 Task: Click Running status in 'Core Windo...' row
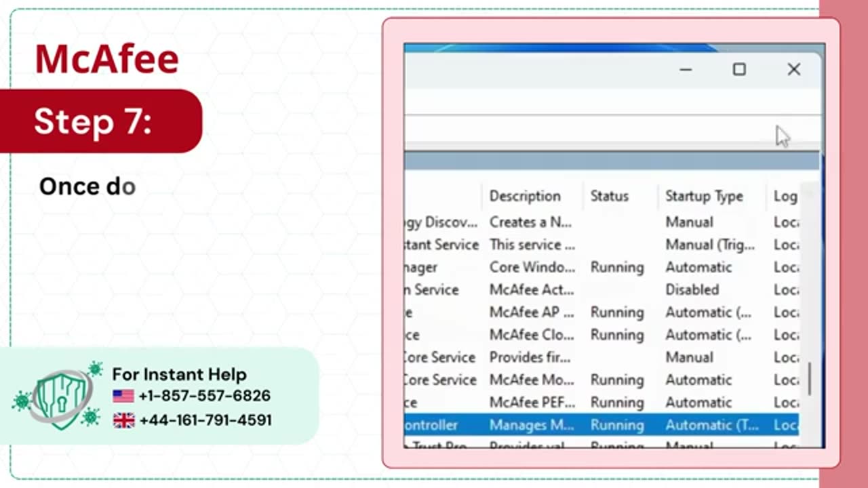coord(617,267)
